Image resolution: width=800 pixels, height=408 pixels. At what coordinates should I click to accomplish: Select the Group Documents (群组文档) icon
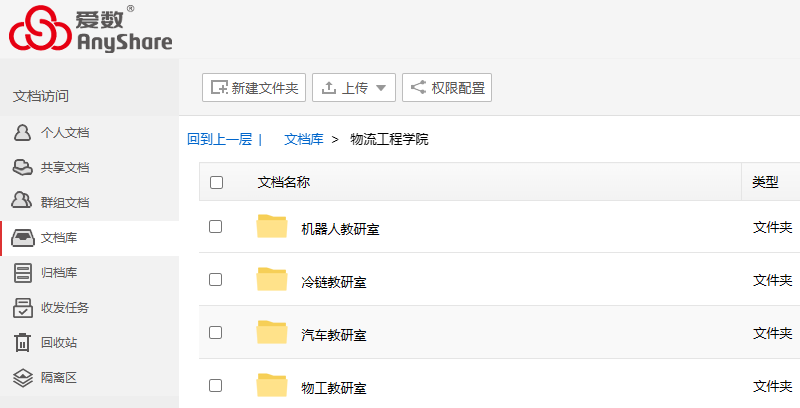click(22, 202)
